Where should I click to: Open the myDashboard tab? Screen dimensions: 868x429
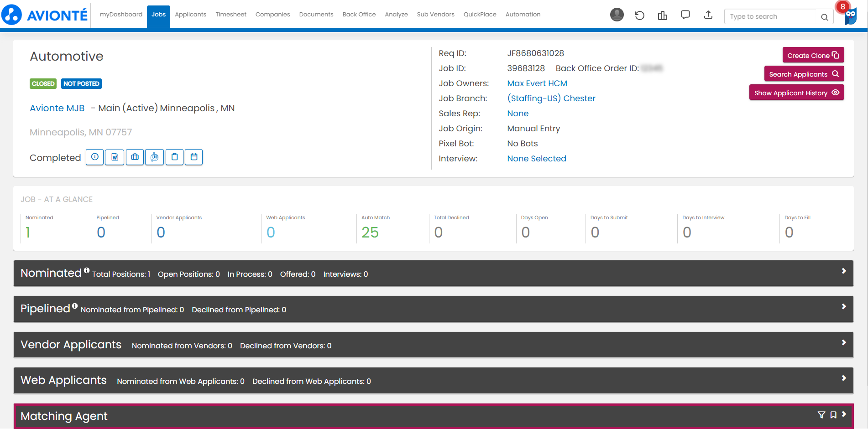[121, 15]
